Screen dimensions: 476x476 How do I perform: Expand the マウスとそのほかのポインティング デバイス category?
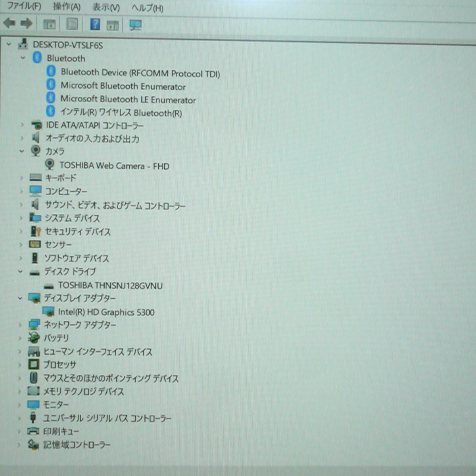pos(19,378)
